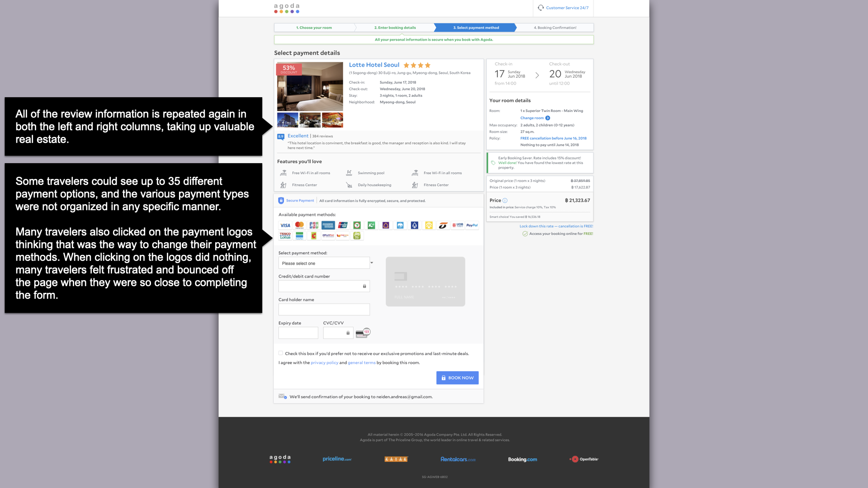The width and height of the screenshot is (868, 488).
Task: Click the 384 reviews text
Action: [x=322, y=136]
